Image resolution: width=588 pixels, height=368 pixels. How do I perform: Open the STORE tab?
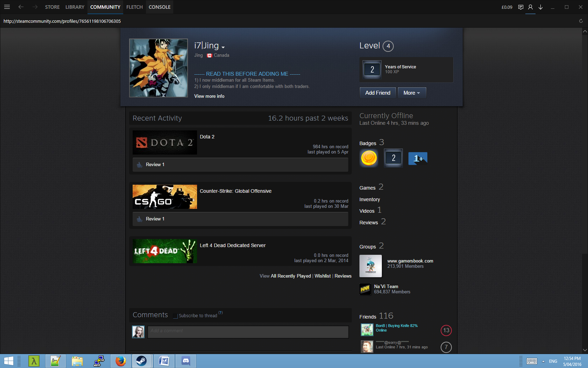point(52,7)
